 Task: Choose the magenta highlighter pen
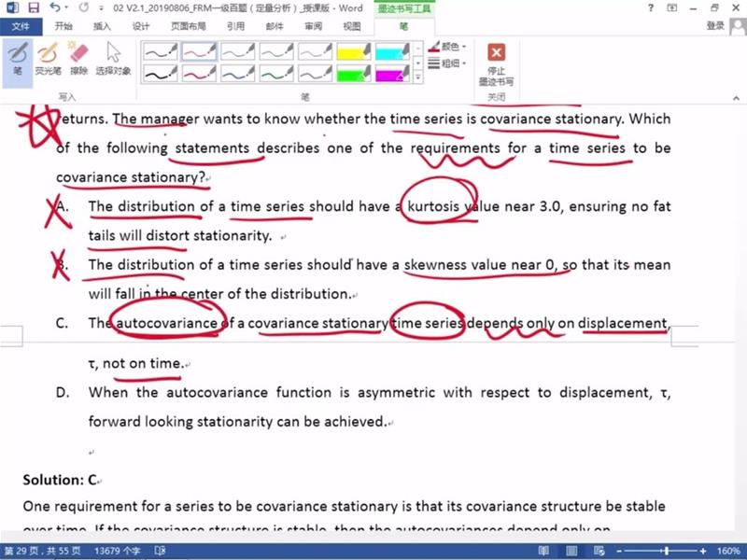coord(392,74)
